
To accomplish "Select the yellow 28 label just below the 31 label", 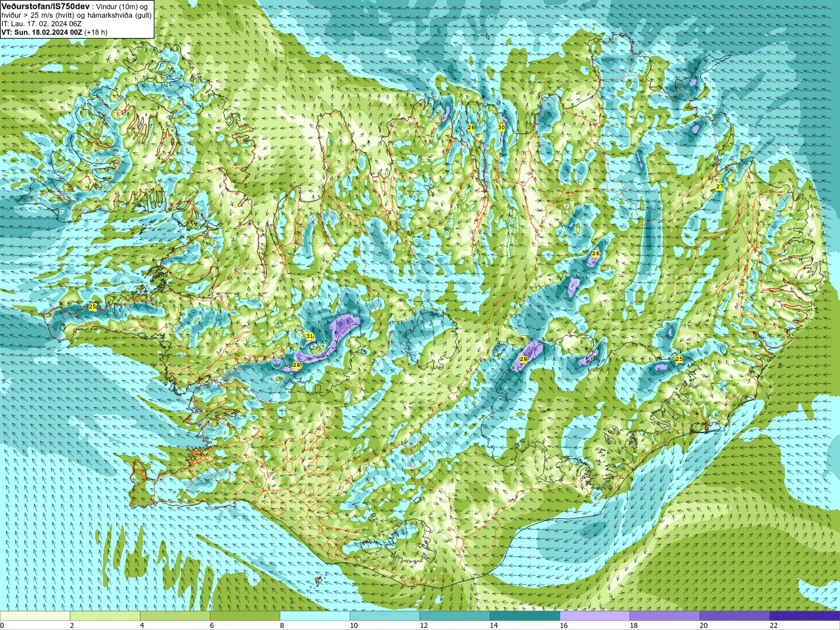I will click(297, 366).
